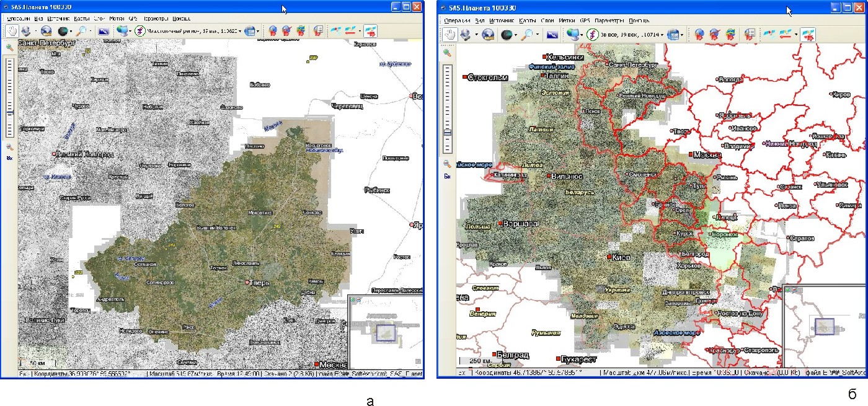The image size is (868, 406).
Task: Click the magnifier tool in right window toolbar
Action: 528,35
